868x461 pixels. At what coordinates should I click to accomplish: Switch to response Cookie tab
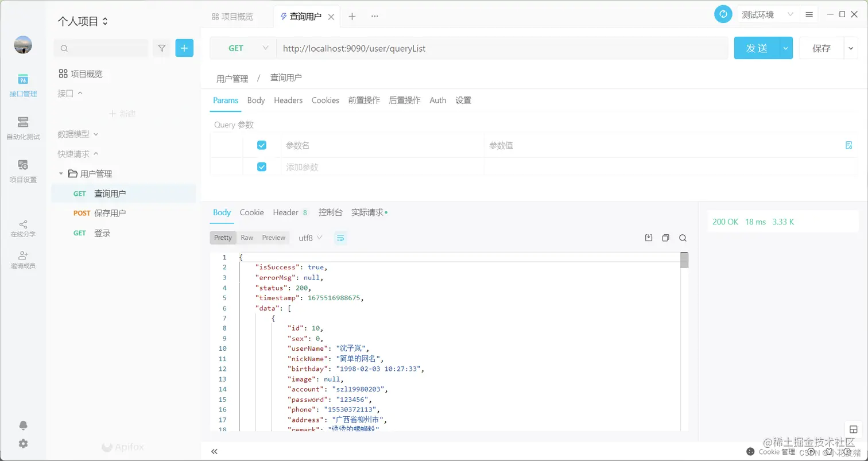click(x=252, y=212)
